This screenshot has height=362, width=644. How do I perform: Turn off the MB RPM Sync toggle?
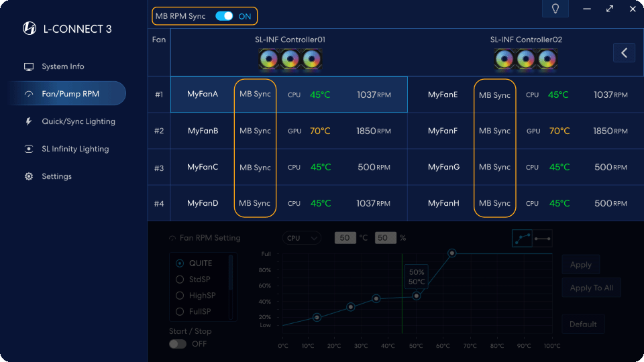(x=224, y=16)
